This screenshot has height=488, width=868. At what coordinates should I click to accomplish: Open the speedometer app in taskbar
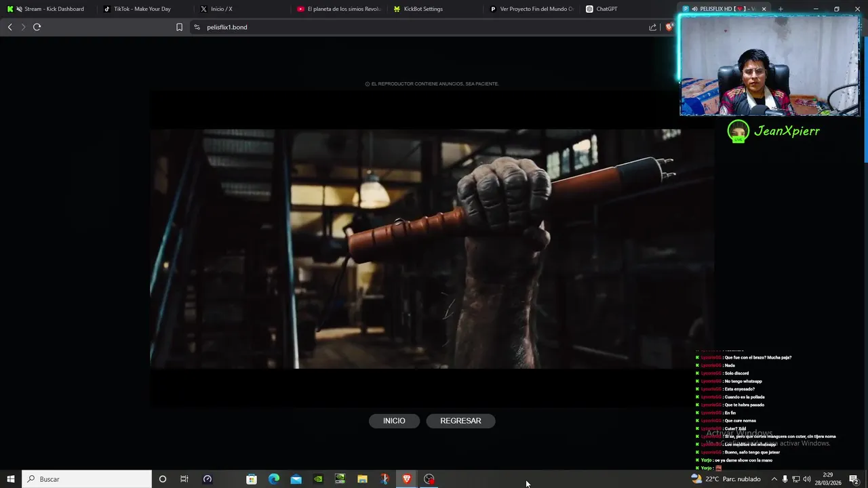208,479
